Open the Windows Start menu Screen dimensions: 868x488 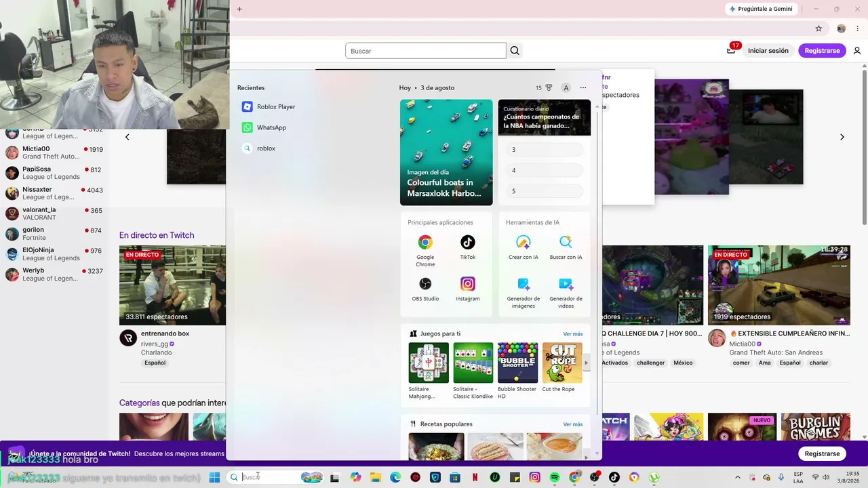pyautogui.click(x=214, y=477)
